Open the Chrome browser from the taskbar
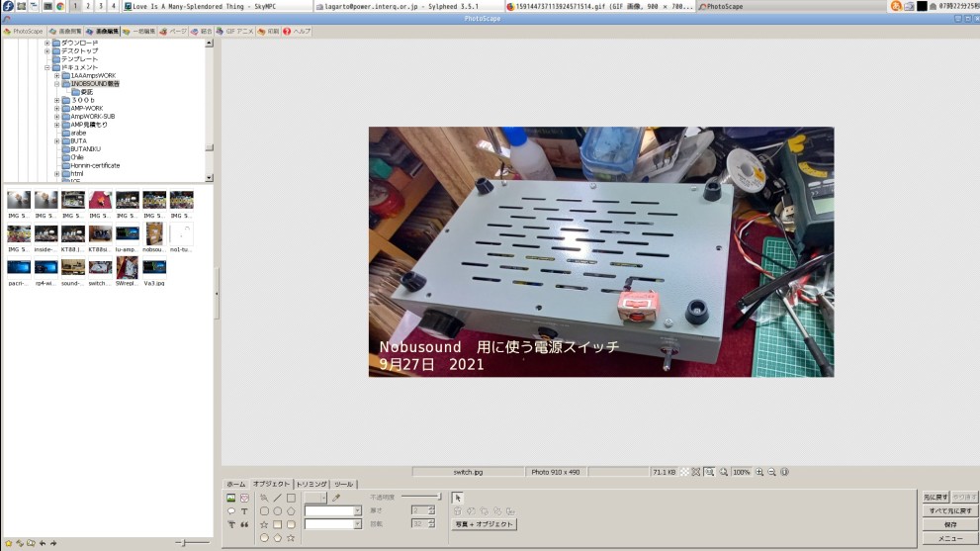This screenshot has width=980, height=551. 59,6
